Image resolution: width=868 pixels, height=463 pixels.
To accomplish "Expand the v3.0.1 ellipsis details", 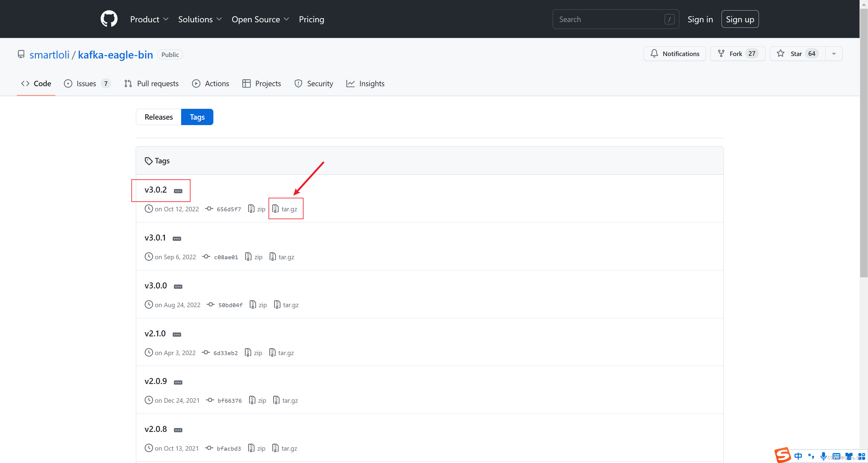I will point(177,239).
